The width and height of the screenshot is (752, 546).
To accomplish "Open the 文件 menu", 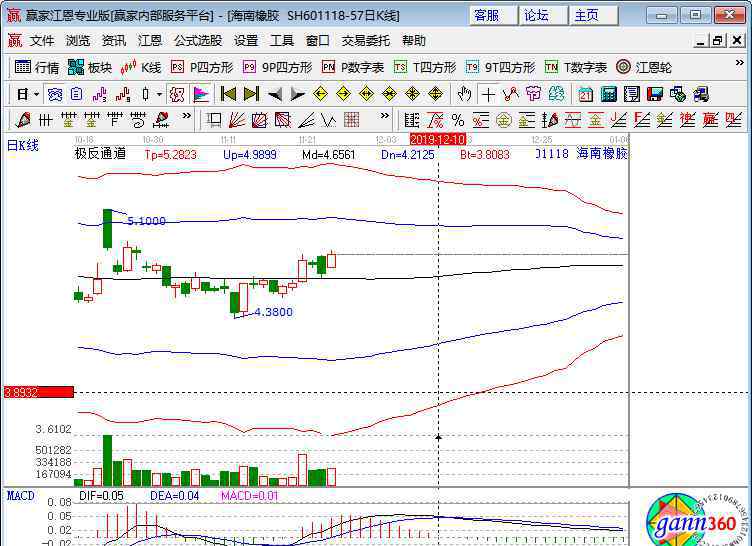I will click(x=42, y=41).
